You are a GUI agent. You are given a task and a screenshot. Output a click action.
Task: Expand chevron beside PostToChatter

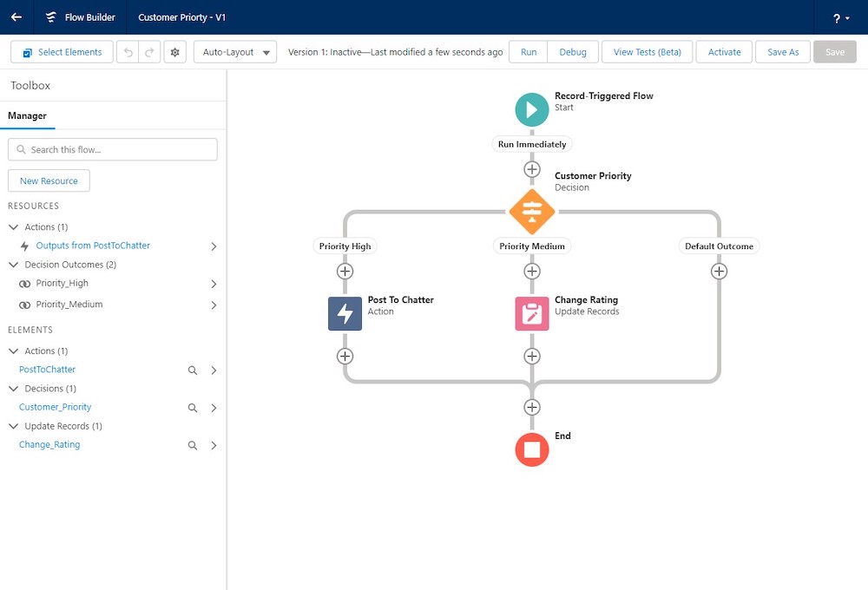click(214, 370)
